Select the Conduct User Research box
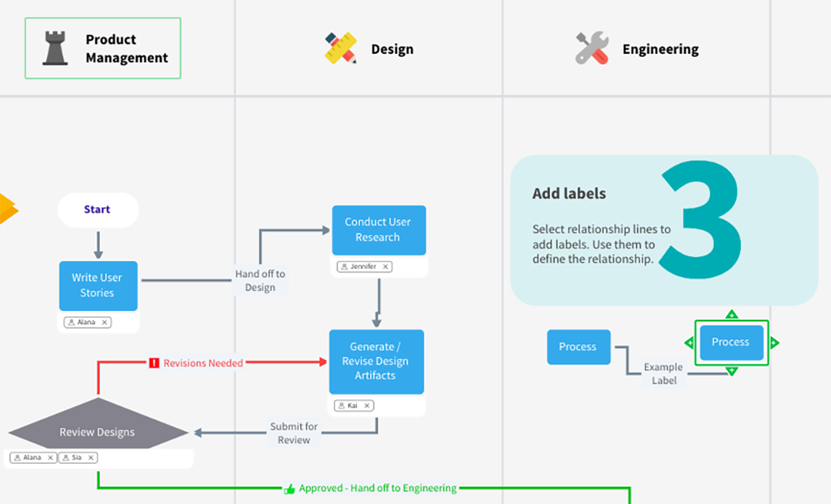Screen dimensions: 831x504 (379, 230)
